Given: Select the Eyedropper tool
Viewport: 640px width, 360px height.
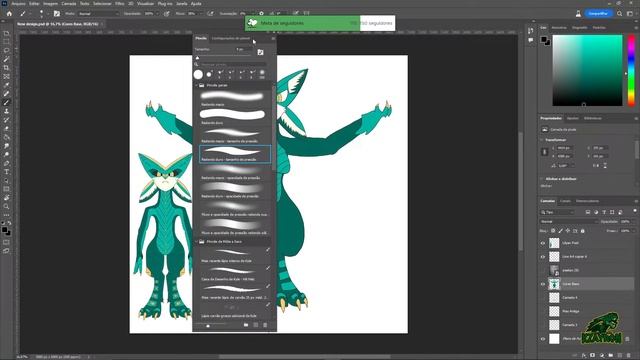Looking at the screenshot, I should (7, 85).
